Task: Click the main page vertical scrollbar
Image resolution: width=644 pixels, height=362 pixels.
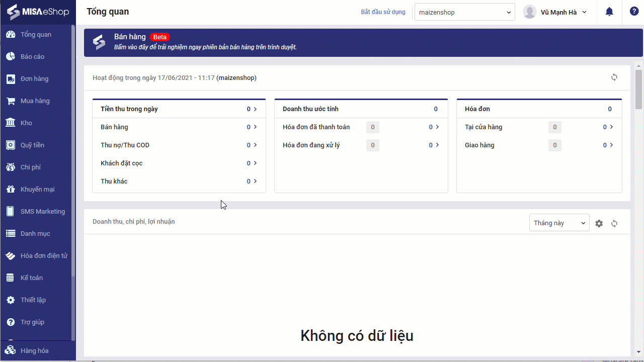Action: click(639, 89)
